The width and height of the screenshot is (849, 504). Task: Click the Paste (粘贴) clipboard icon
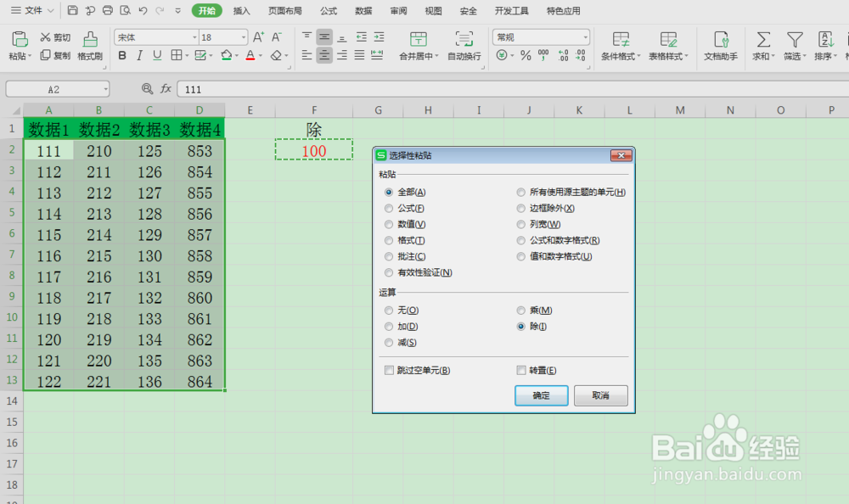tap(20, 39)
